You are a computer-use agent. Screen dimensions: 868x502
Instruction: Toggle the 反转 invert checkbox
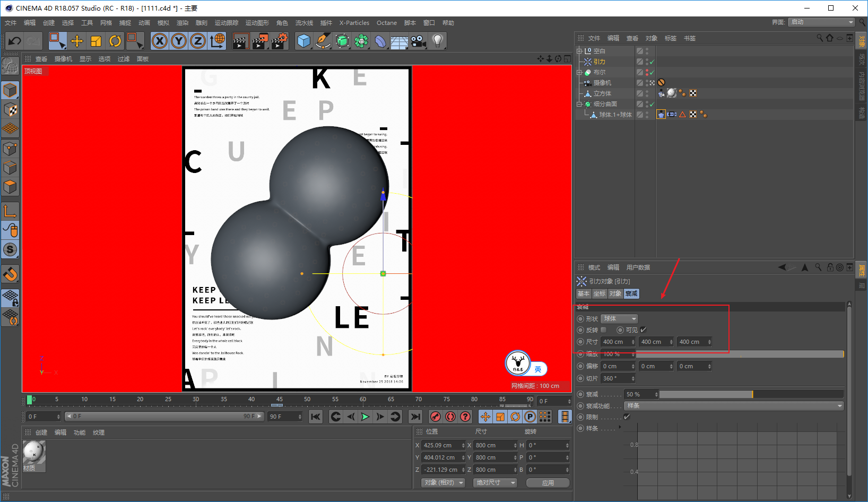pyautogui.click(x=603, y=330)
